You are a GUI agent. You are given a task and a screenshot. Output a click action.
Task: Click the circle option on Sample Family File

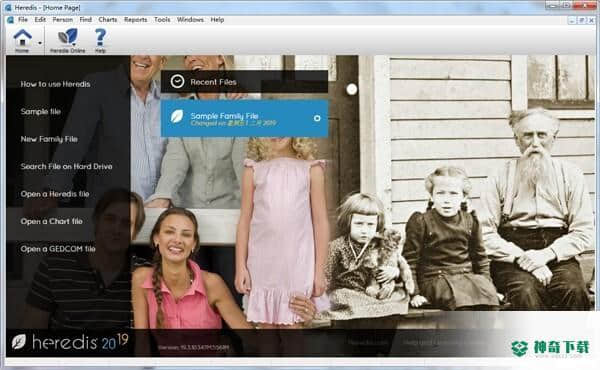click(317, 118)
